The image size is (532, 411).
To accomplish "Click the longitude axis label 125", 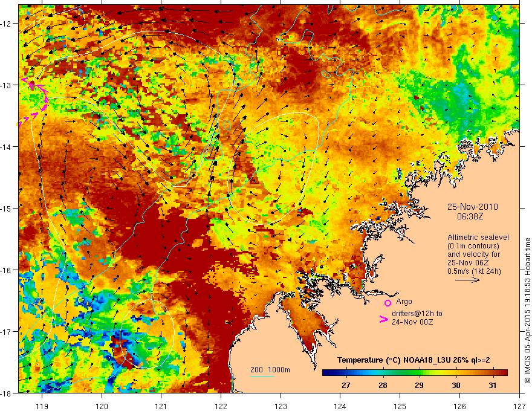I will coord(400,406).
